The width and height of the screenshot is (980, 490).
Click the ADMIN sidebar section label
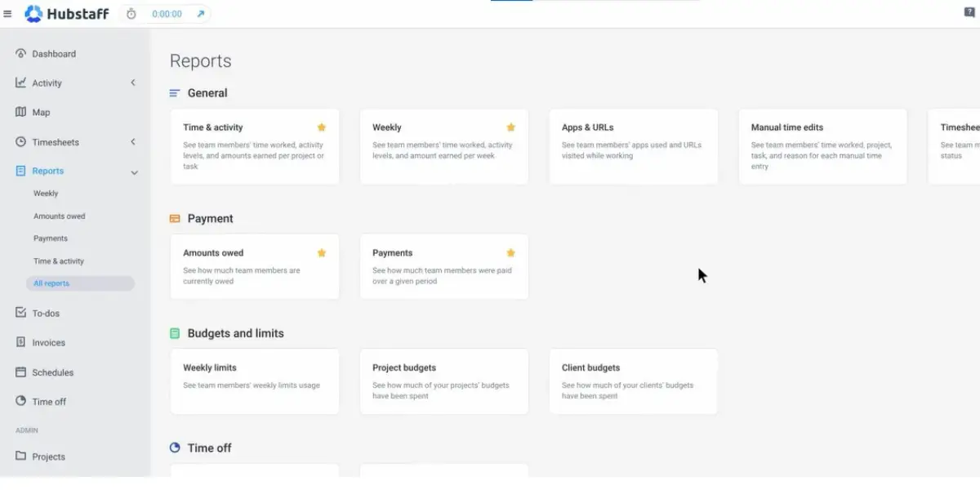click(27, 430)
